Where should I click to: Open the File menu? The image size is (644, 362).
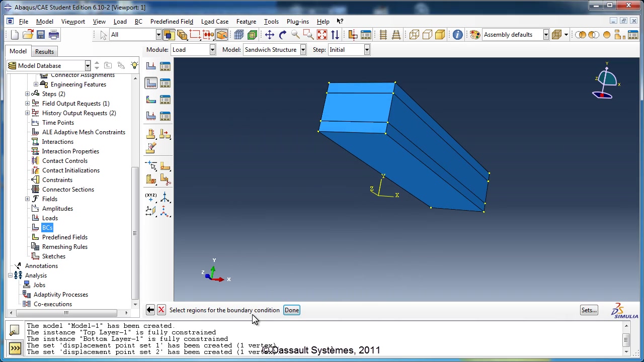(x=24, y=22)
